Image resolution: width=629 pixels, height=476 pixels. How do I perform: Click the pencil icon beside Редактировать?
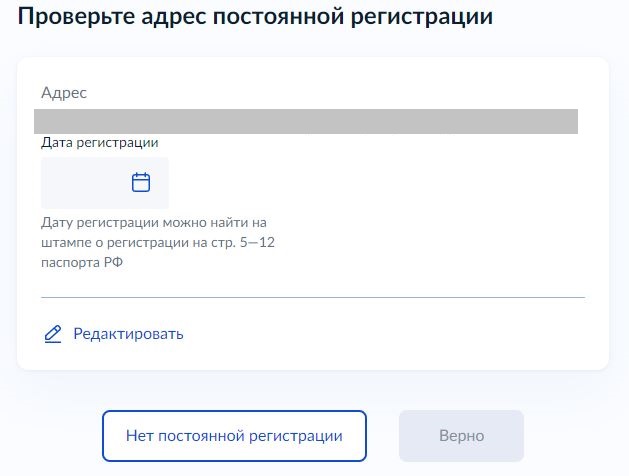[x=53, y=334]
